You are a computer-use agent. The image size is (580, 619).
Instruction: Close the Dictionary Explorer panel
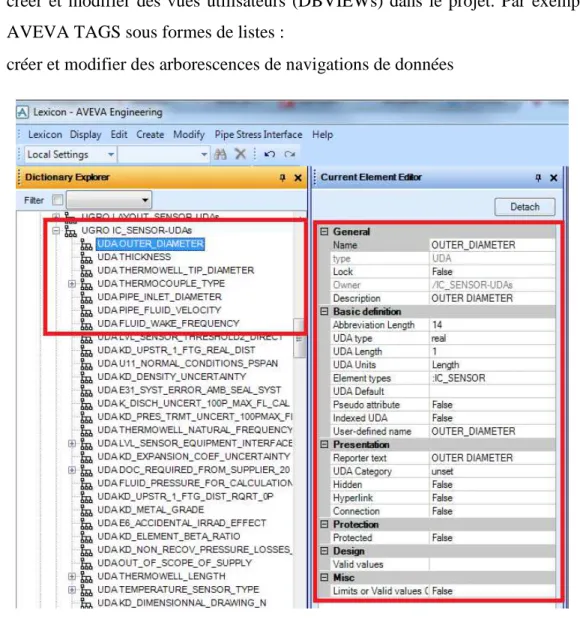tap(298, 178)
